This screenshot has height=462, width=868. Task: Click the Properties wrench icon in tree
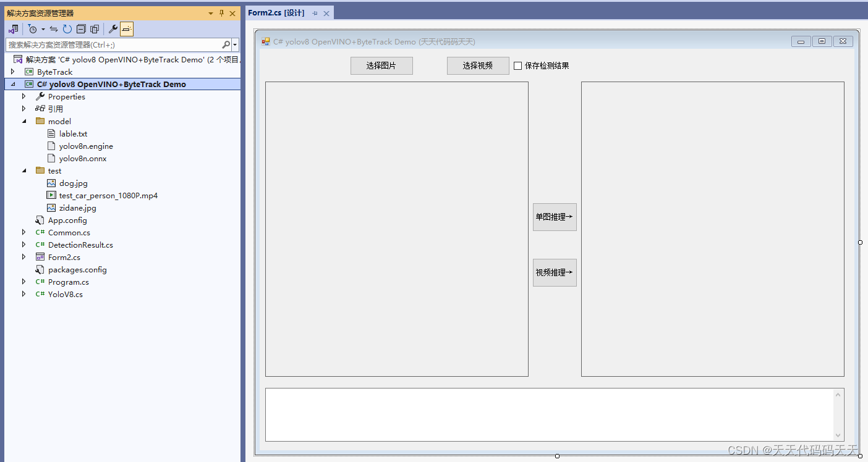[40, 96]
